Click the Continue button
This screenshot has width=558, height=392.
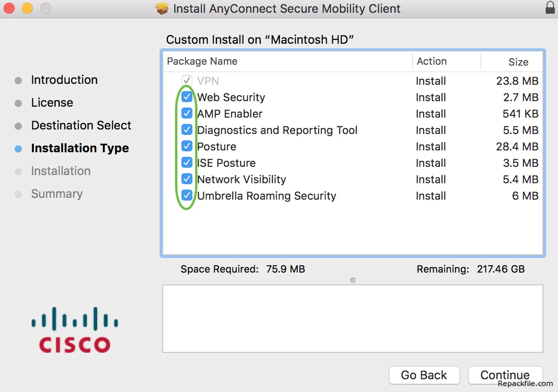pyautogui.click(x=505, y=375)
